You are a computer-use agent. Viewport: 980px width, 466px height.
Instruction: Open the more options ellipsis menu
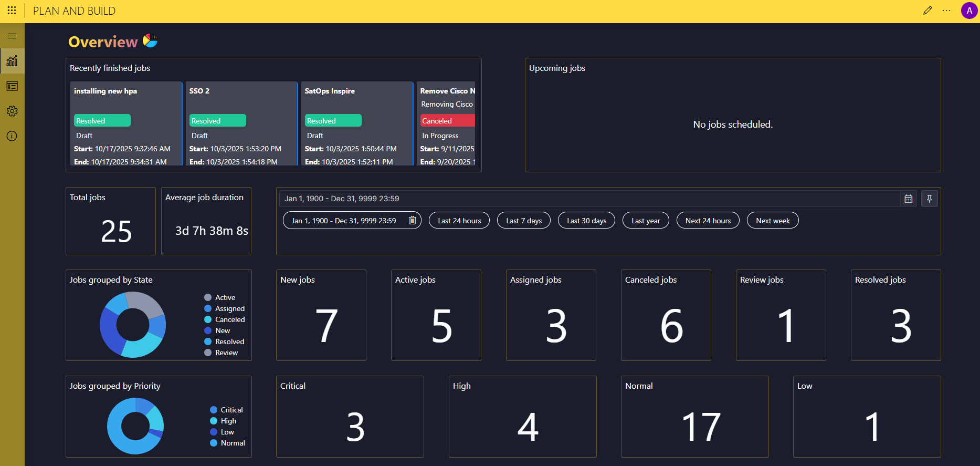946,11
